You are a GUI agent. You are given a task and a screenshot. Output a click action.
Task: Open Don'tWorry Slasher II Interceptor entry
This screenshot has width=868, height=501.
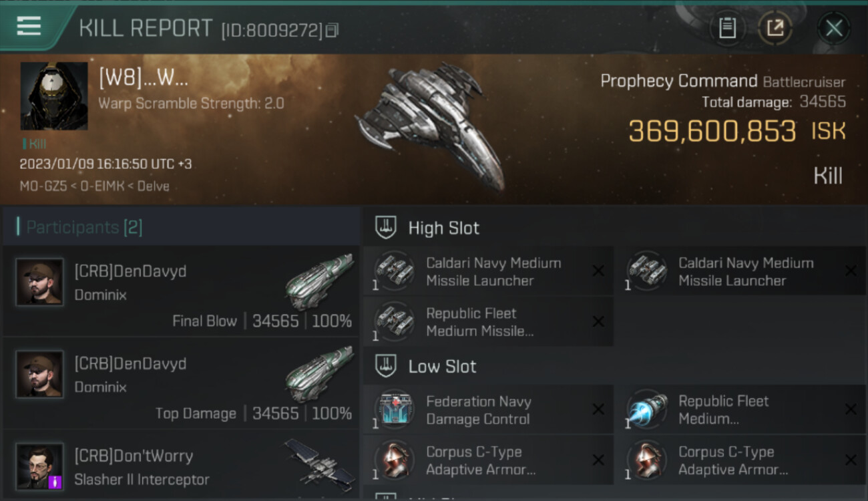(182, 466)
